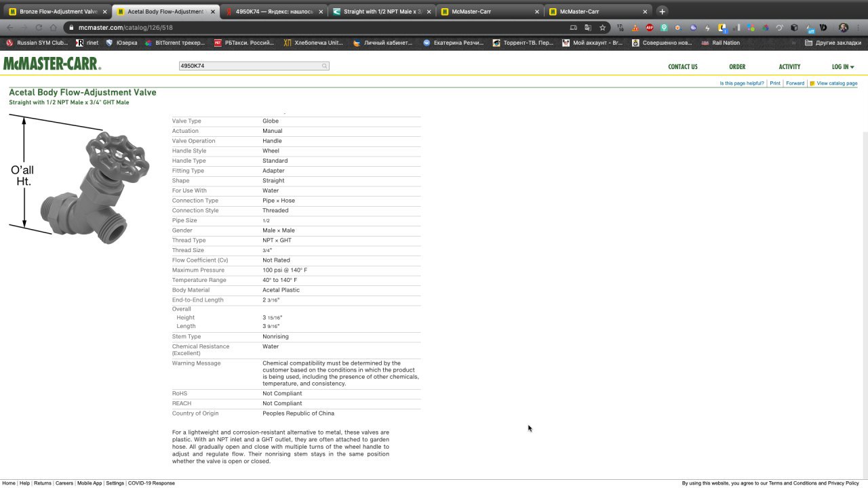Open the Личный кабинет bookmark
The width and height of the screenshot is (868, 488).
[382, 43]
